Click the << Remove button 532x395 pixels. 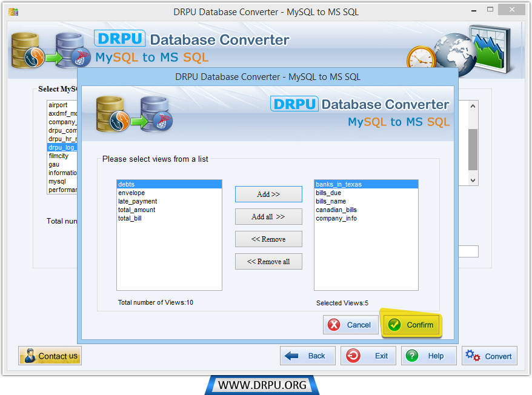tap(268, 239)
